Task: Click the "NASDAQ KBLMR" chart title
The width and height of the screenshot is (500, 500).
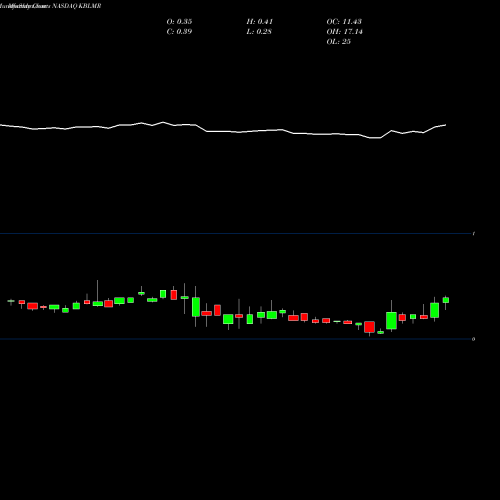Action: 77,6
